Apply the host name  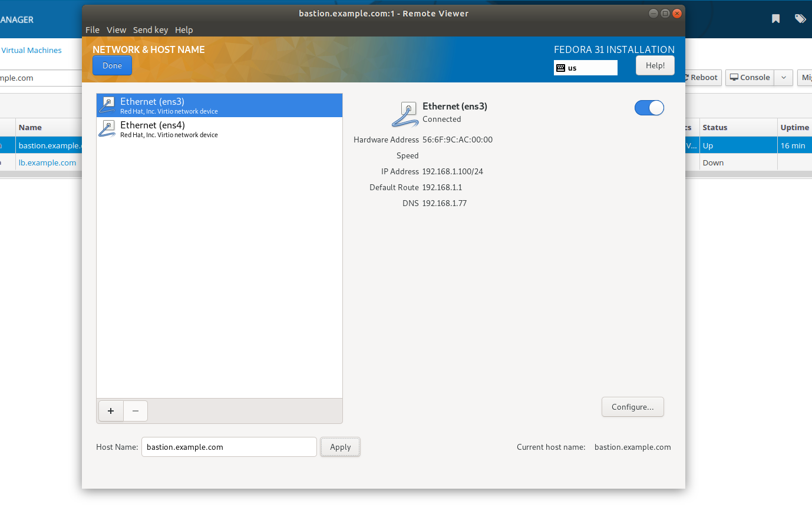(341, 447)
